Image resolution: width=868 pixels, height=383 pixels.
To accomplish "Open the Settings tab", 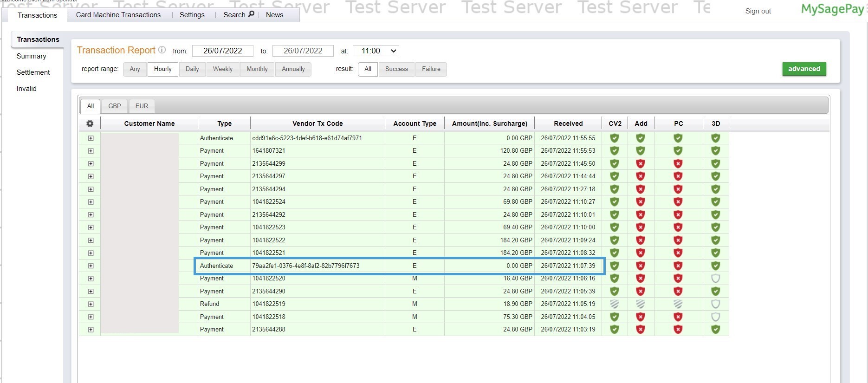I will tap(192, 15).
